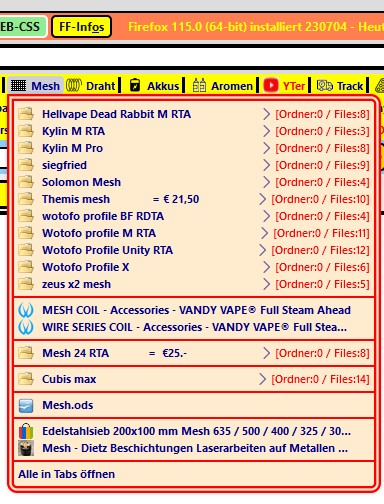This screenshot has height=504, width=384.
Task: Click the YouTube icon beside YTer
Action: coord(271,86)
